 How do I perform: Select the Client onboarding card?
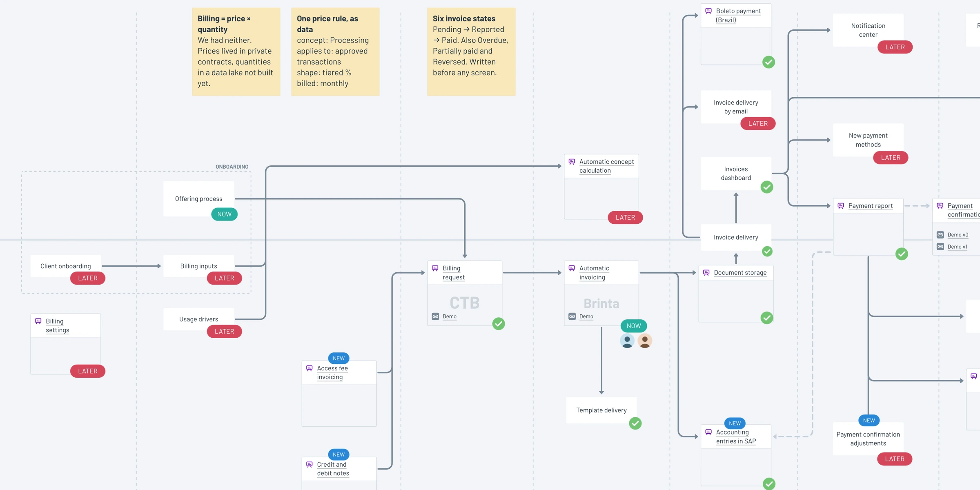click(65, 266)
